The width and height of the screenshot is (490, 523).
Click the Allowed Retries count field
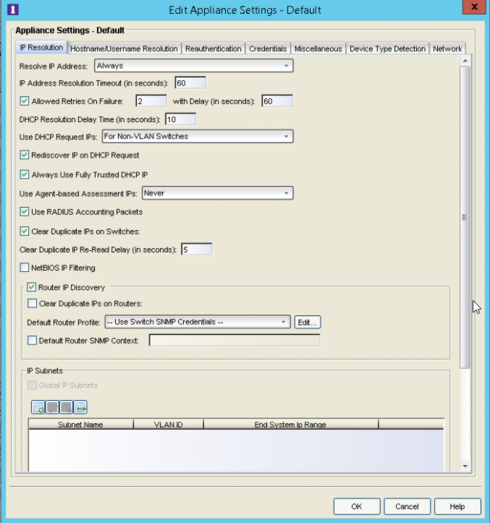(x=151, y=101)
